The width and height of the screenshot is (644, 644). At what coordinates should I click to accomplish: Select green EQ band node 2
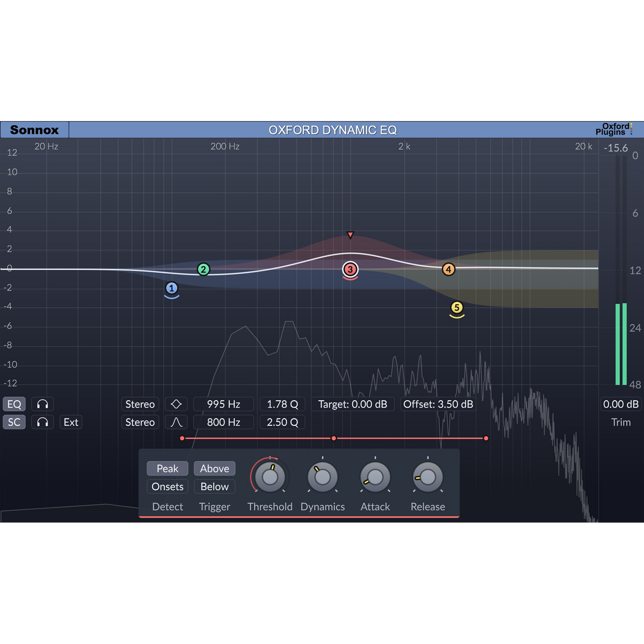[203, 269]
